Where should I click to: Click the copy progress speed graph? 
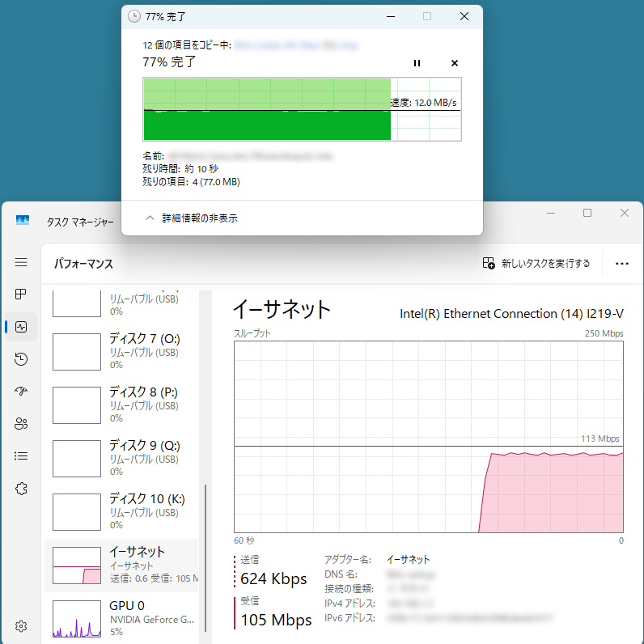click(301, 109)
